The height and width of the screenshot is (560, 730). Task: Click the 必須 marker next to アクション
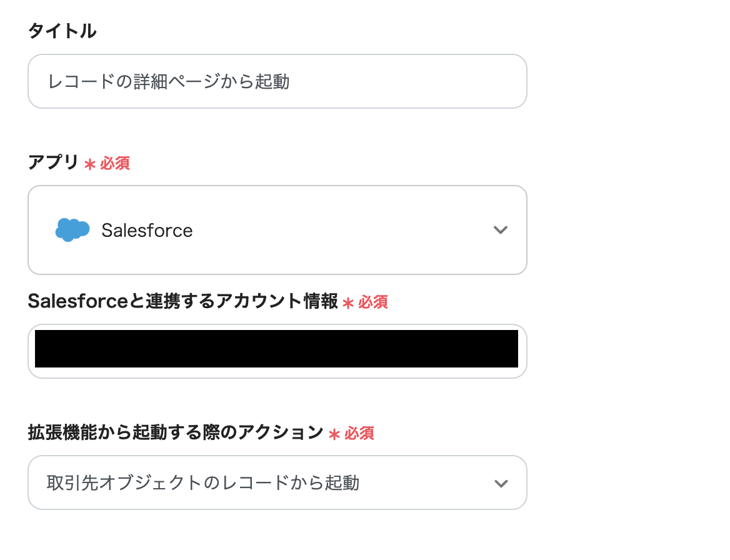tap(359, 433)
